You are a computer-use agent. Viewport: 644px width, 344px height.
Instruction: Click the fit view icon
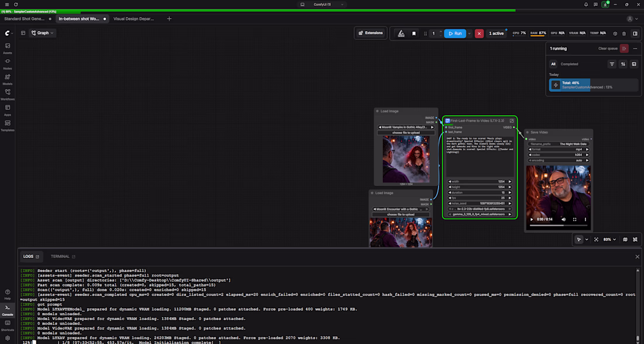tap(597, 239)
